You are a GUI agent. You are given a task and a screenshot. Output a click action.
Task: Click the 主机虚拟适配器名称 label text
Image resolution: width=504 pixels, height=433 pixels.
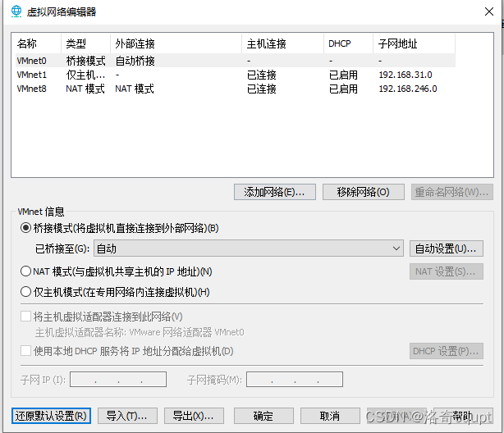140,332
